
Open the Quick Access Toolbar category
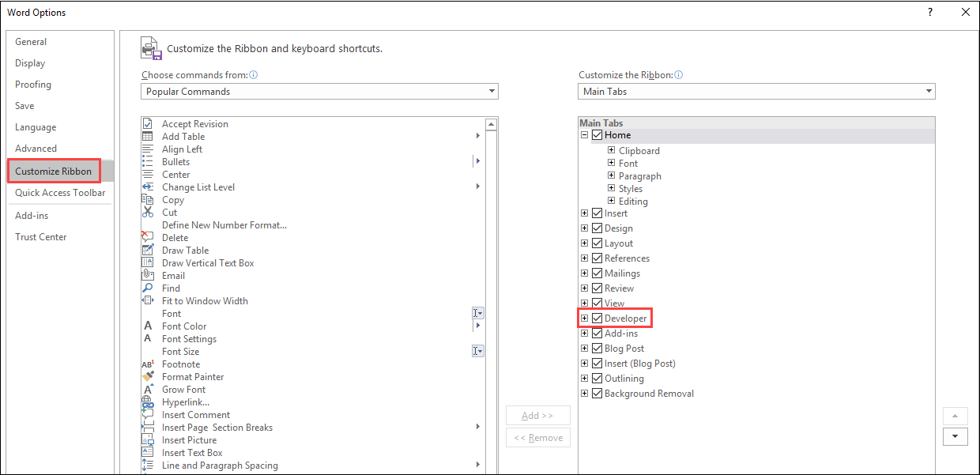click(60, 193)
